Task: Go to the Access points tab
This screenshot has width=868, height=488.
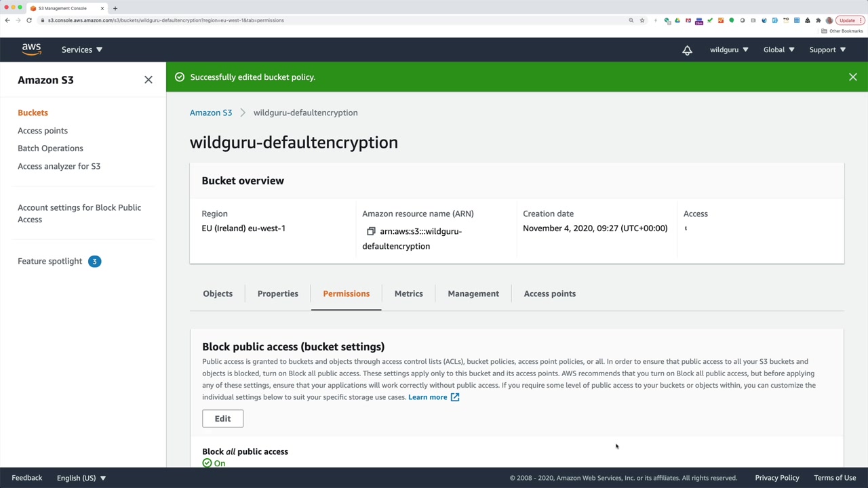Action: pyautogui.click(x=550, y=293)
